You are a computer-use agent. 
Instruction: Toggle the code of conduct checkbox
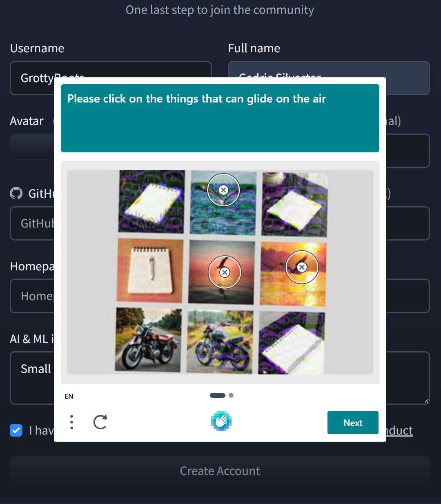(x=16, y=430)
